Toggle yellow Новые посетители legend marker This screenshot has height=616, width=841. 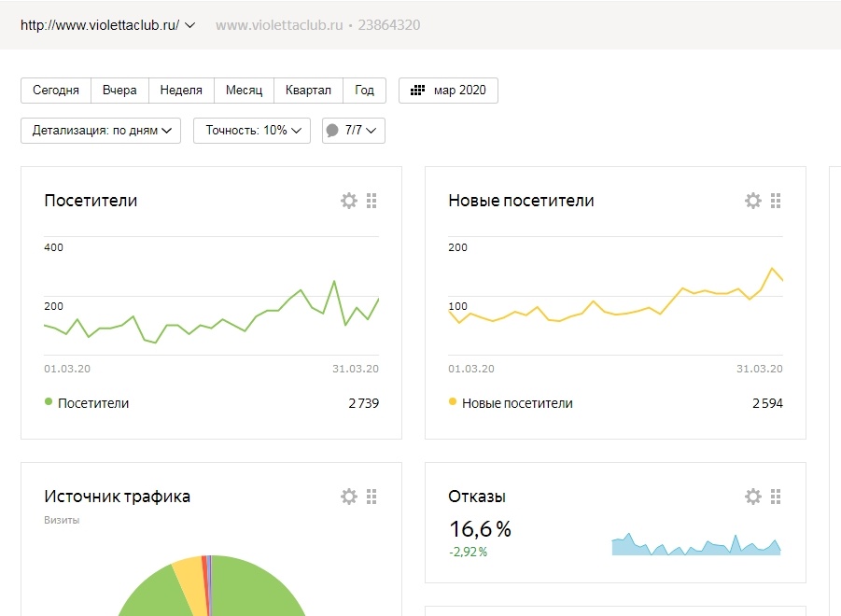453,402
